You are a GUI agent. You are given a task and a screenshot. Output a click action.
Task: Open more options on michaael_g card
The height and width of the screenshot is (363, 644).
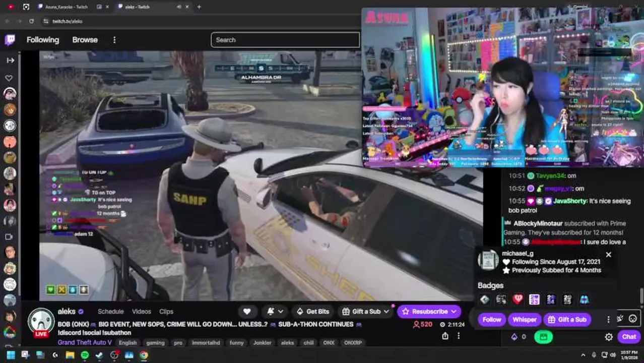(608, 319)
